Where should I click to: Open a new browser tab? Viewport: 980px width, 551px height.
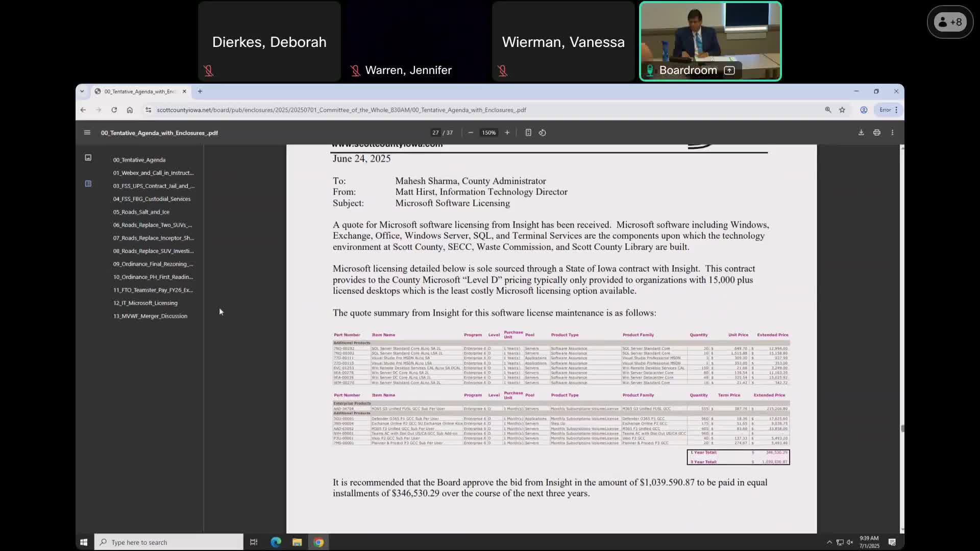pos(200,91)
